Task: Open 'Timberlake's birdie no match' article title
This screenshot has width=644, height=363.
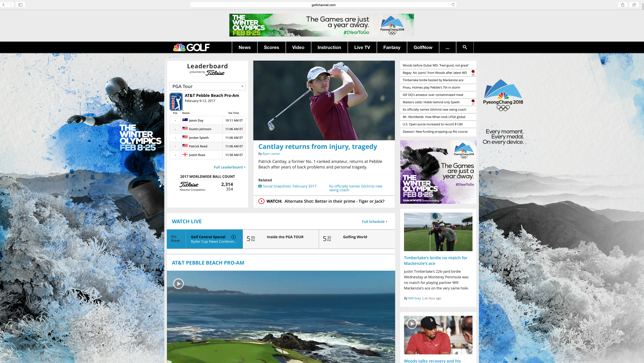Action: pos(436,261)
